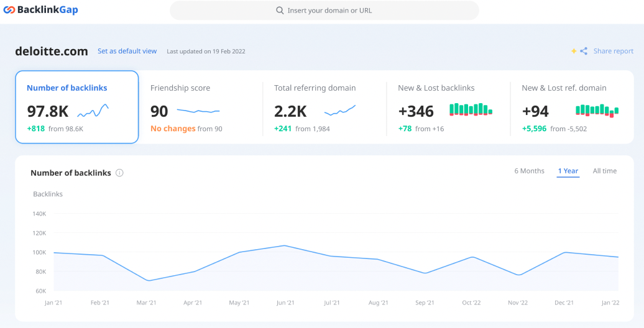The height and width of the screenshot is (328, 644).
Task: Switch chart range to 6 Months
Action: pos(529,171)
